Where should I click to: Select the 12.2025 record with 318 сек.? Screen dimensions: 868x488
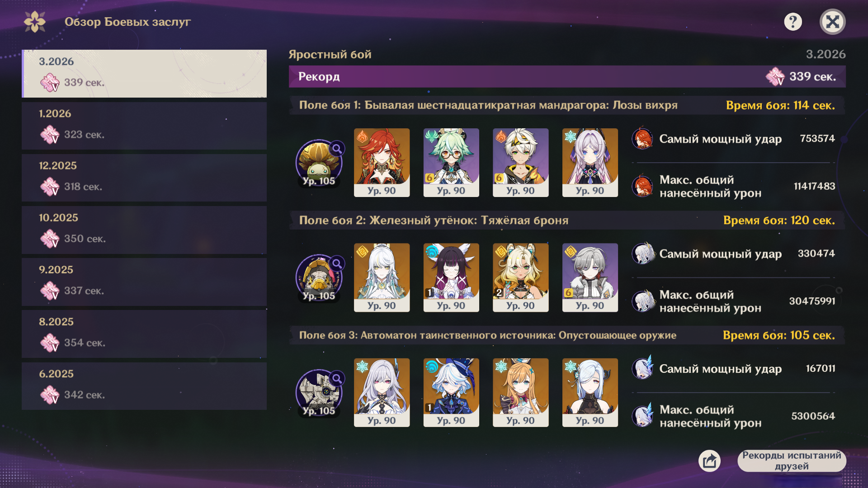click(144, 178)
